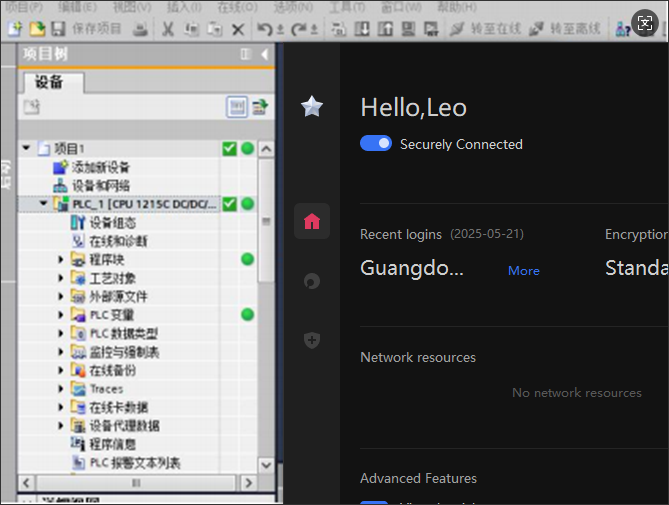
Task: Click the Open project toolbar icon
Action: [37, 29]
